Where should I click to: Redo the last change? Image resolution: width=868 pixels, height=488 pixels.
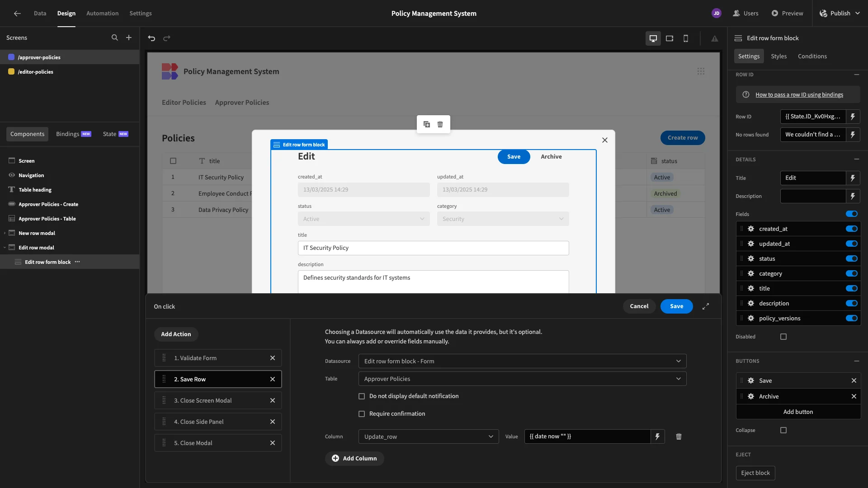[167, 38]
